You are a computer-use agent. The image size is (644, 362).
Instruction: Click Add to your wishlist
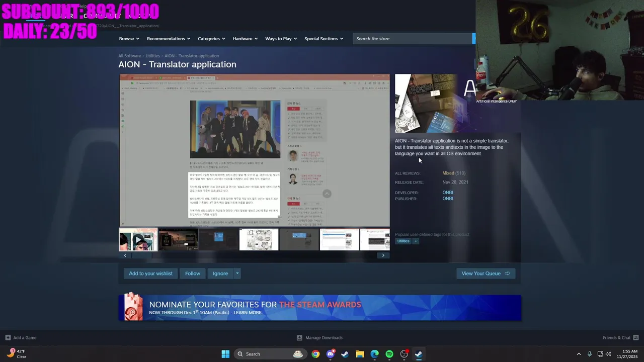[150, 274]
